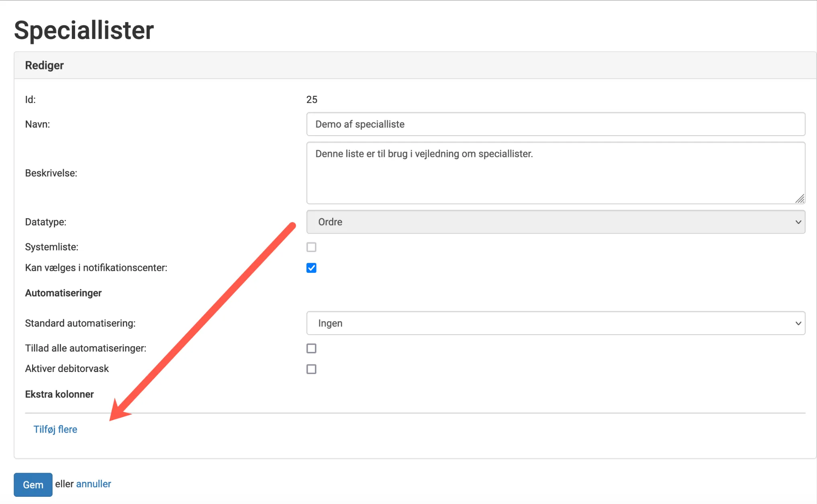The width and height of the screenshot is (817, 504).
Task: Click the Specialister page heading
Action: coord(84,30)
